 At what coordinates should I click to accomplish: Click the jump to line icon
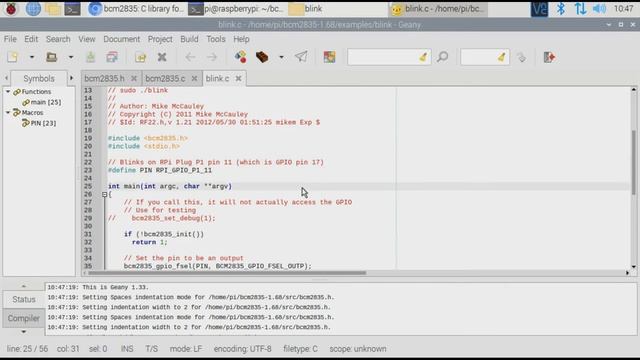pyautogui.click(x=521, y=57)
